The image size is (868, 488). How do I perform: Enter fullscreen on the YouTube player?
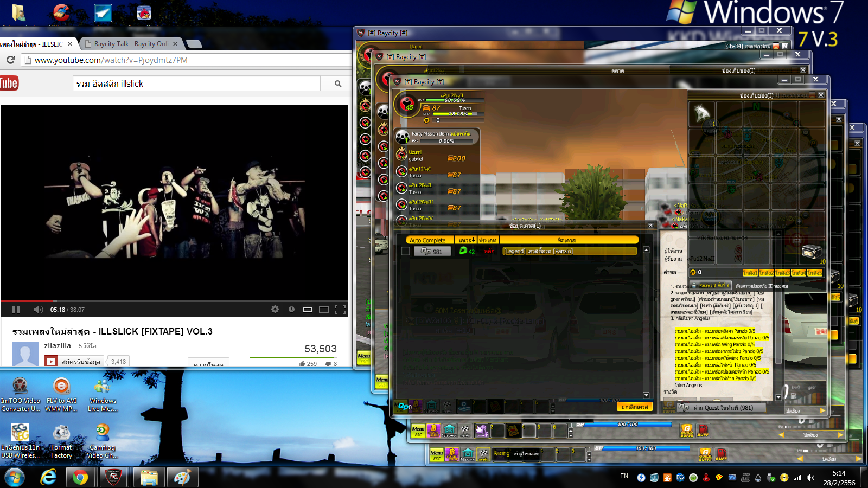(x=340, y=310)
